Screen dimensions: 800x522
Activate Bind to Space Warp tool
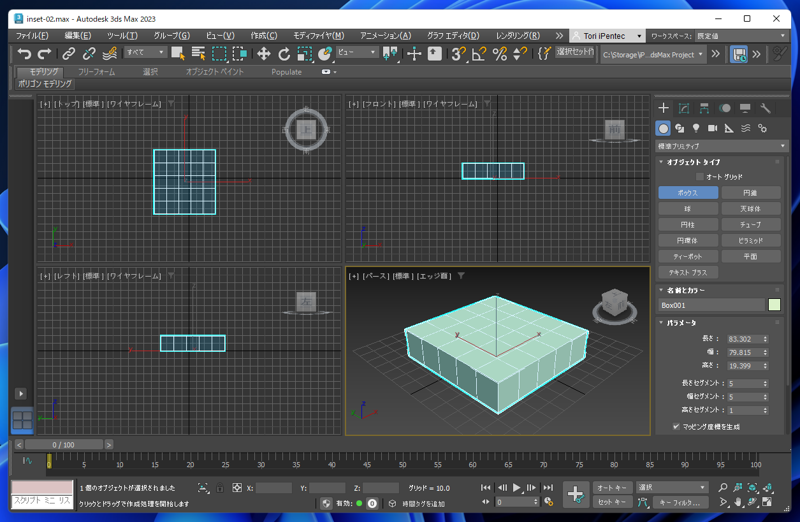tap(109, 54)
